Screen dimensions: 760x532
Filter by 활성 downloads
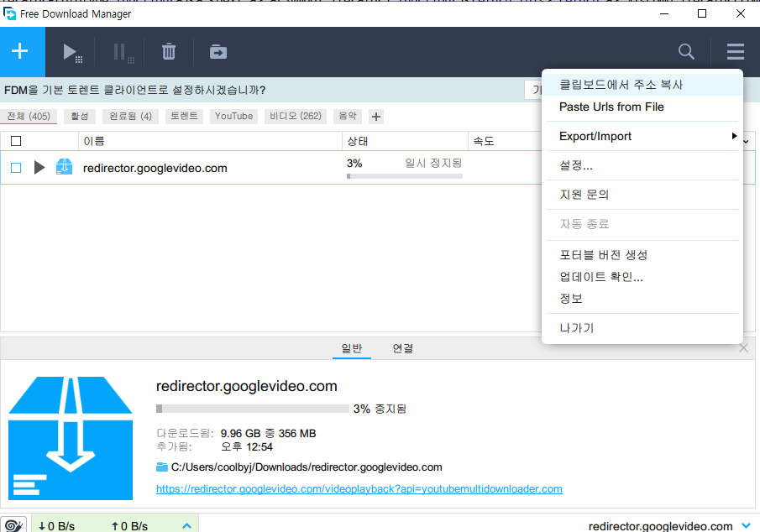(80, 117)
